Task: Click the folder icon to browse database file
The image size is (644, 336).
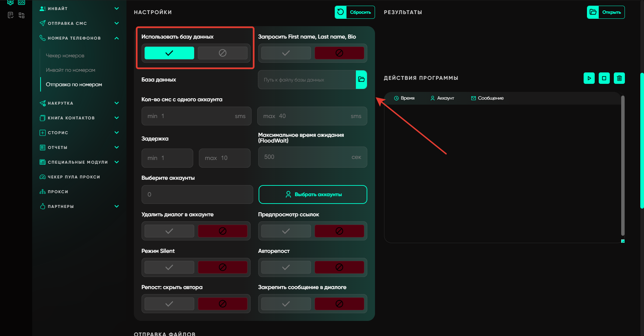Action: pyautogui.click(x=361, y=79)
